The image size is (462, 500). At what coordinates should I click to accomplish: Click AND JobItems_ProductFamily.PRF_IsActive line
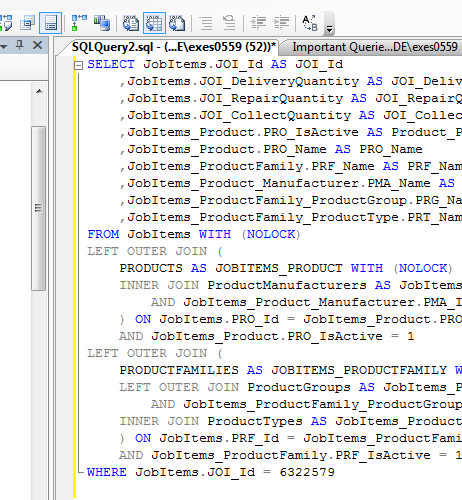(x=291, y=455)
